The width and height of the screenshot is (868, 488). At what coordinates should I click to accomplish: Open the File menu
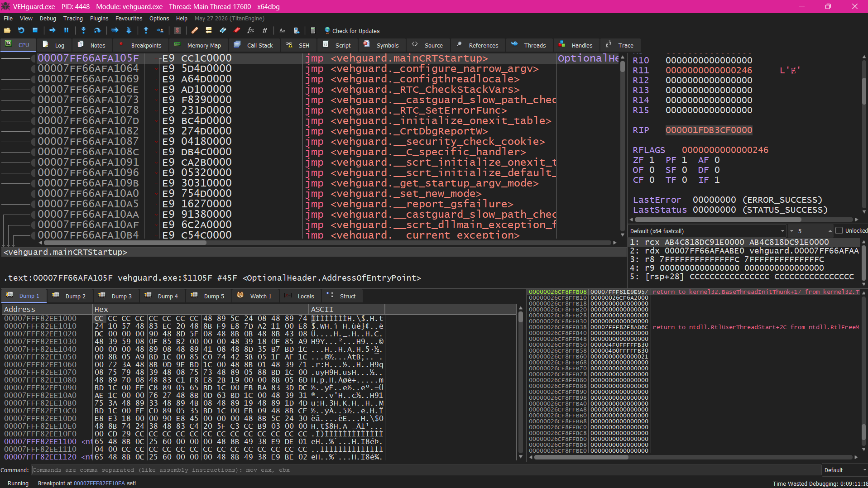tap(8, 19)
